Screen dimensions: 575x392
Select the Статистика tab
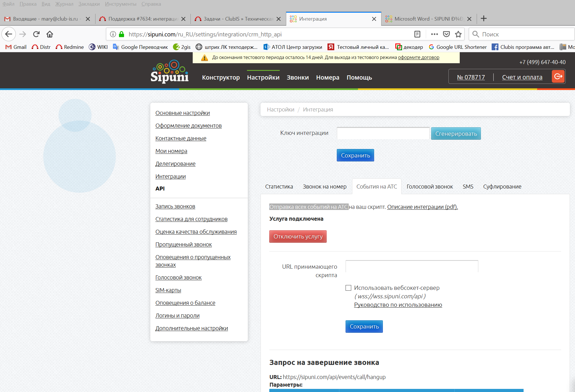(x=279, y=187)
